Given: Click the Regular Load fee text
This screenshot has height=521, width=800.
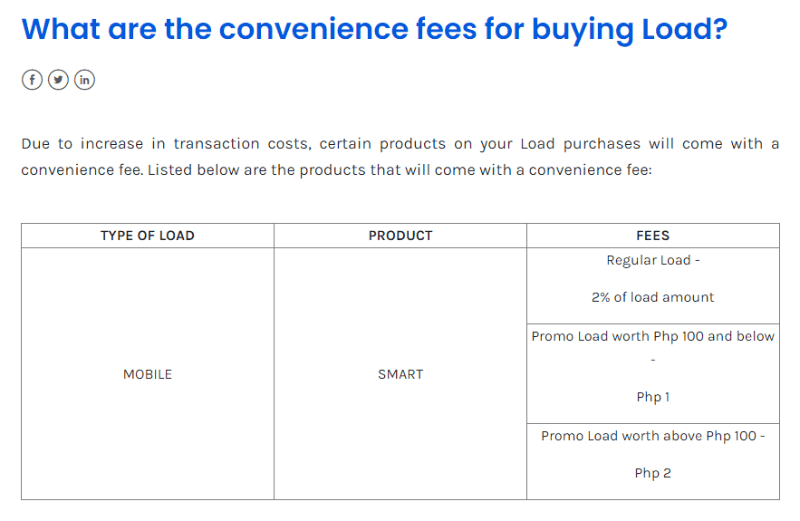Looking at the screenshot, I should point(653,260).
